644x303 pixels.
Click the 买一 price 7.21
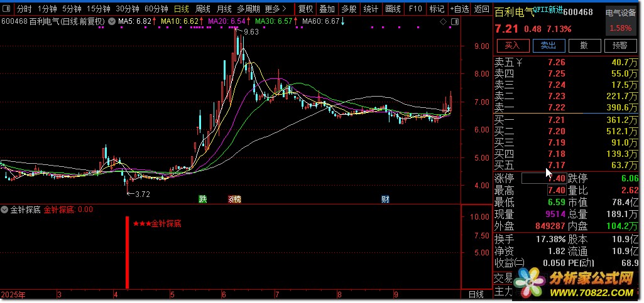556,120
